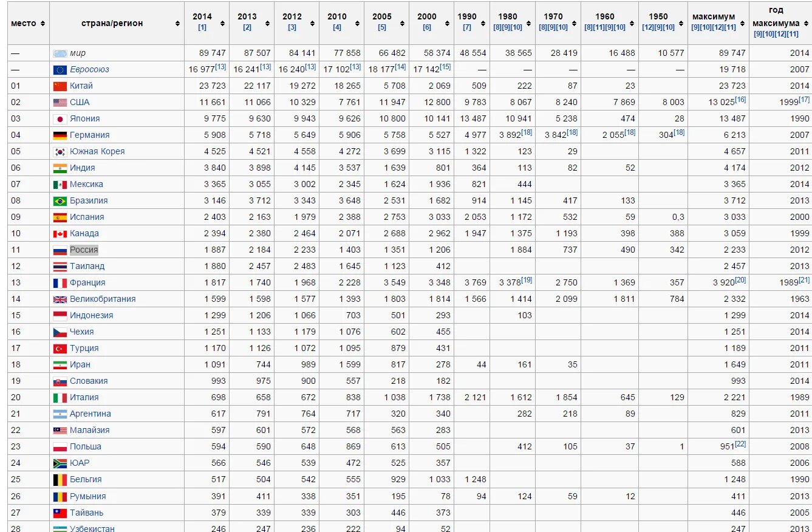
Task: Click the world map icon in мир row
Action: pos(60,53)
